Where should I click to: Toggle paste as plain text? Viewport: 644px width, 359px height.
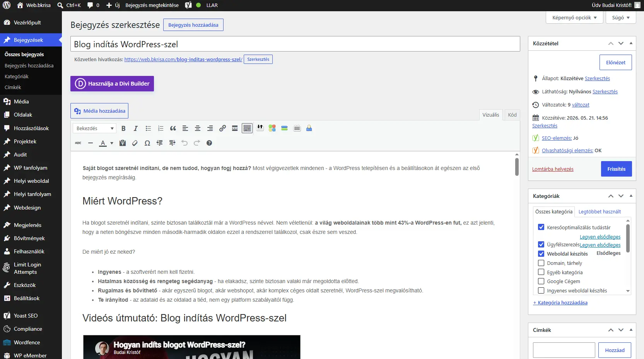[123, 143]
